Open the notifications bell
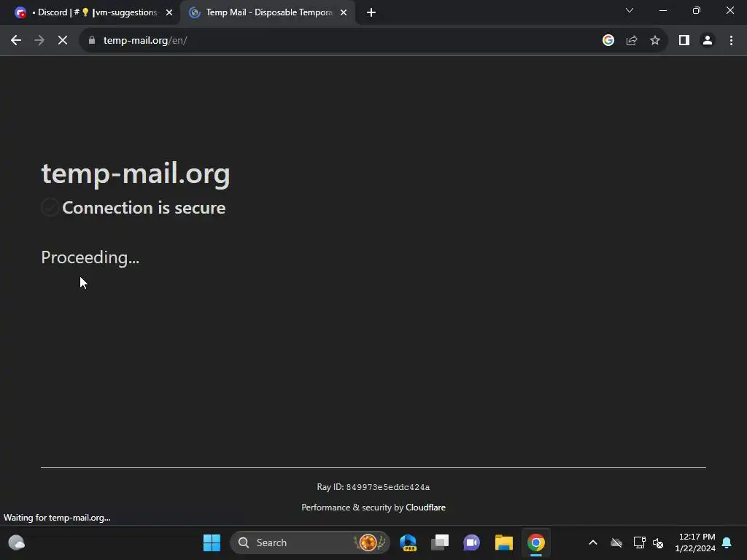This screenshot has height=560, width=747. (x=727, y=542)
